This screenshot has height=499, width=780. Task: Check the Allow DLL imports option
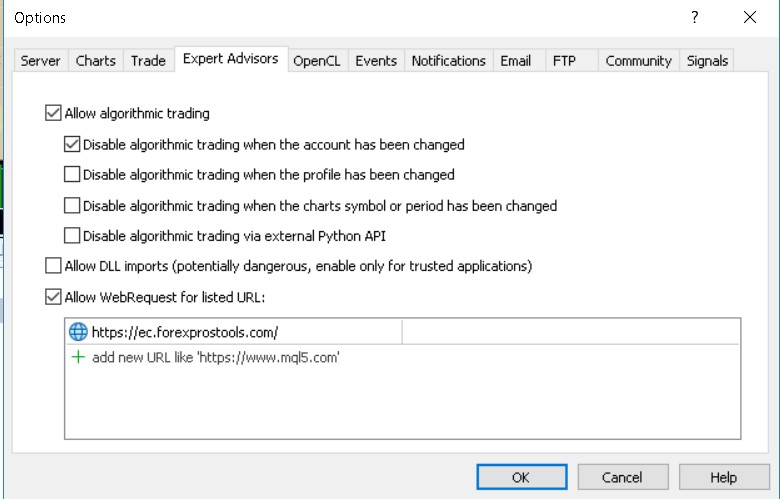click(53, 266)
